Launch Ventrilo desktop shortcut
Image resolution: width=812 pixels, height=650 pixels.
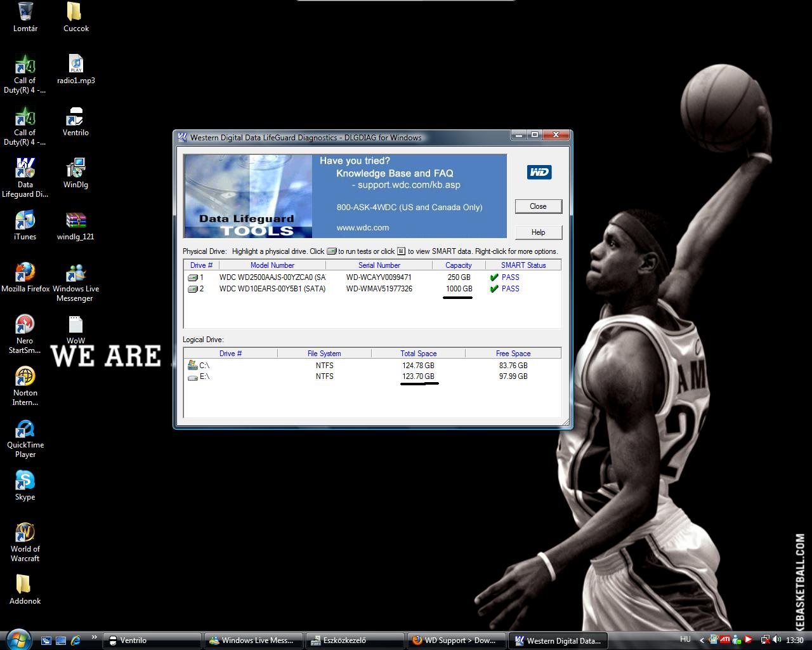click(x=75, y=121)
